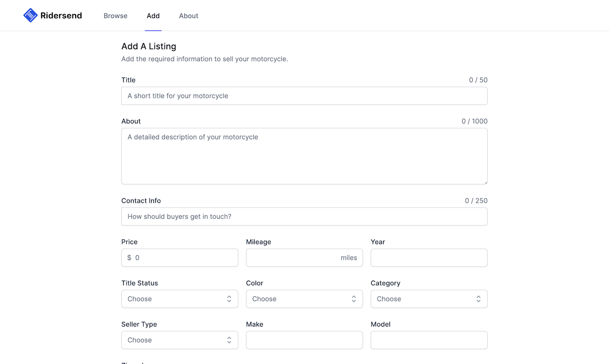The height and width of the screenshot is (364, 609).
Task: Click the 'Contact Info' label
Action: [x=141, y=201]
